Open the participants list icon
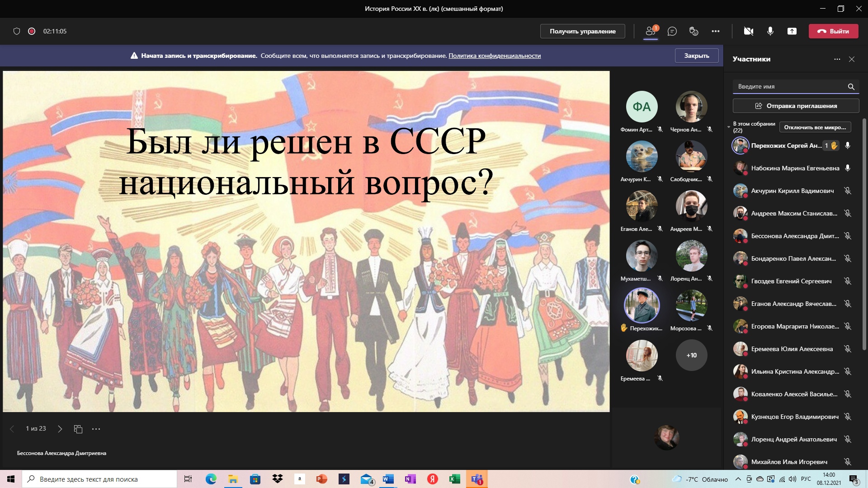 [x=651, y=31]
